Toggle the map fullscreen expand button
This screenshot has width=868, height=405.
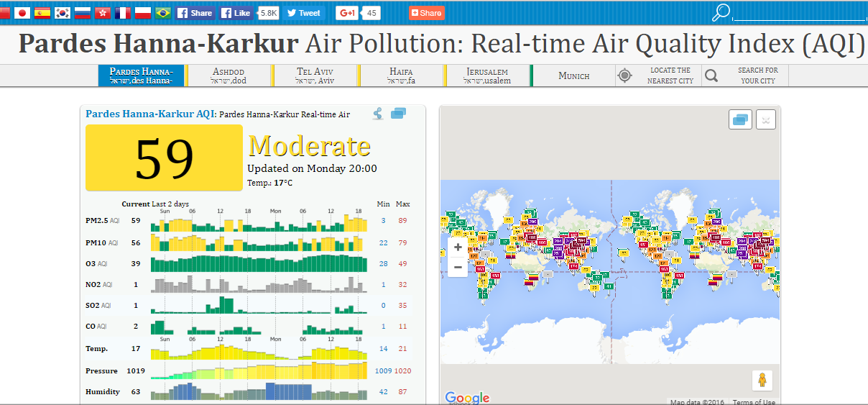point(767,120)
